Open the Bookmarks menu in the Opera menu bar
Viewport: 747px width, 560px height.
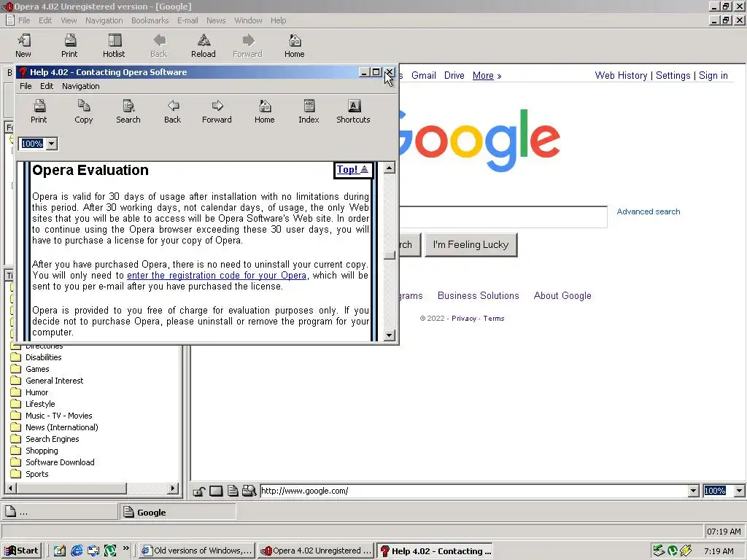tap(150, 20)
